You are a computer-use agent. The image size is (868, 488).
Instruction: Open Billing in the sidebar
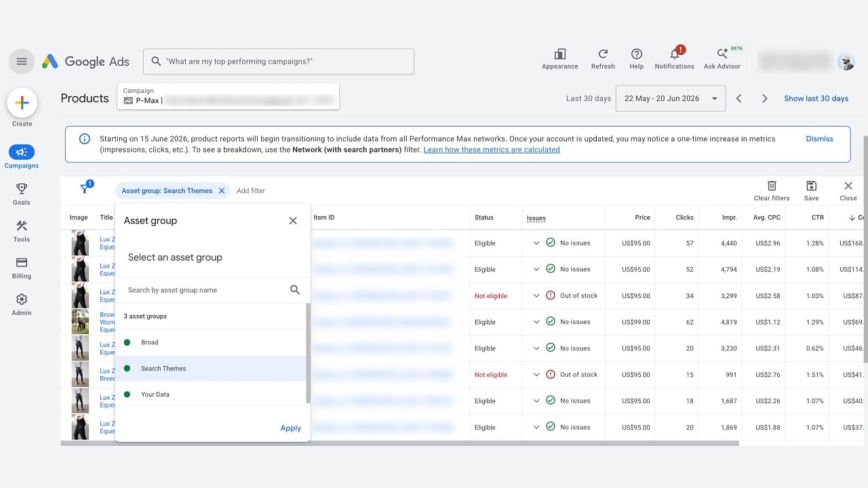pos(22,268)
